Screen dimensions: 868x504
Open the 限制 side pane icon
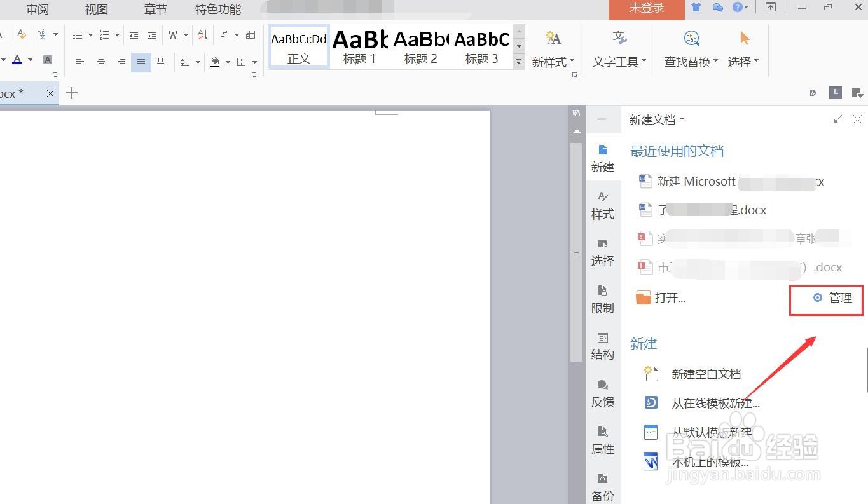(x=603, y=299)
